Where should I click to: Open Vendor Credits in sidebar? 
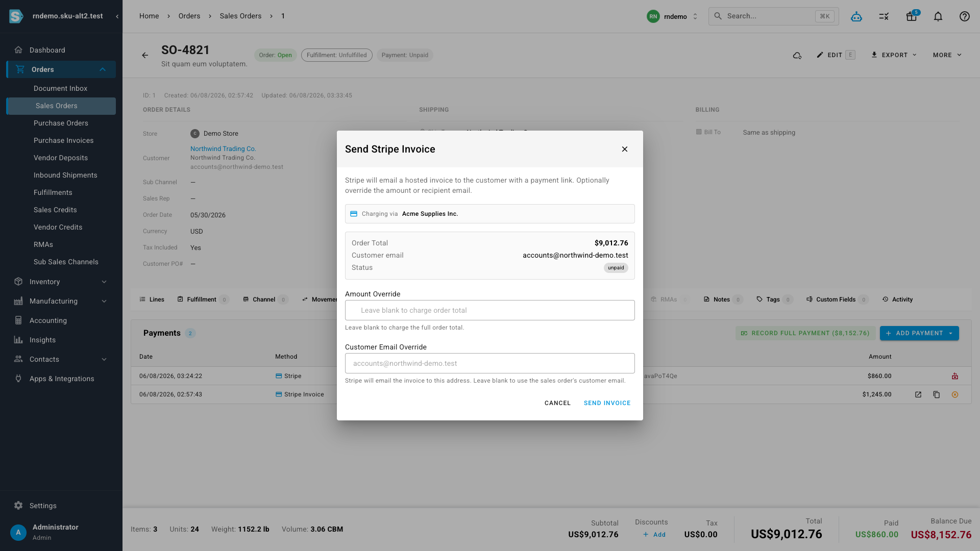point(58,227)
